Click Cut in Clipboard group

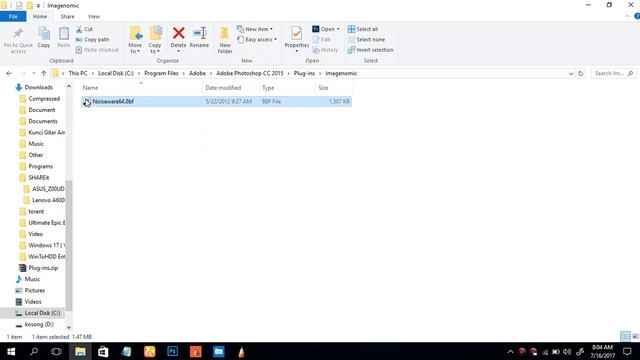pyautogui.click(x=84, y=29)
